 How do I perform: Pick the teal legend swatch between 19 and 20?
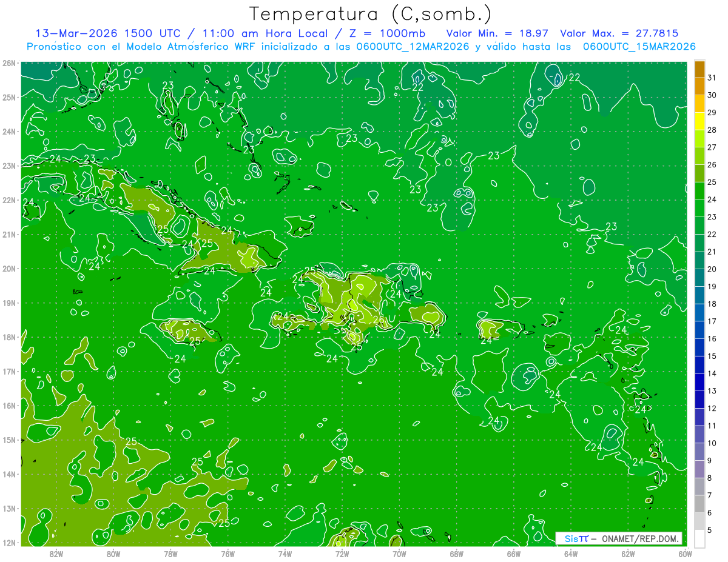(x=699, y=278)
